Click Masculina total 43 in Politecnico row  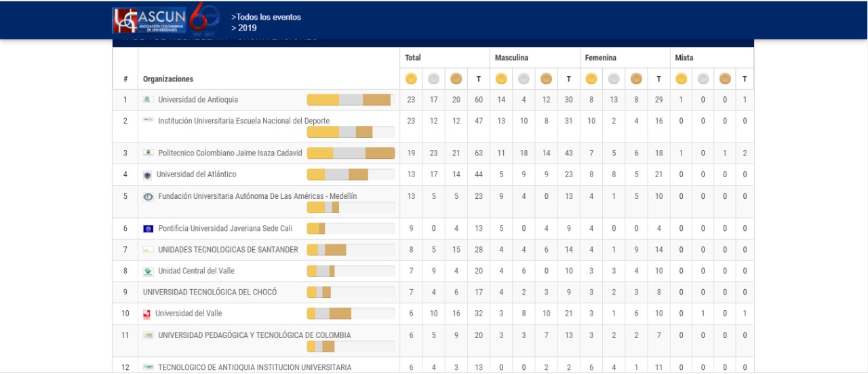coord(569,153)
